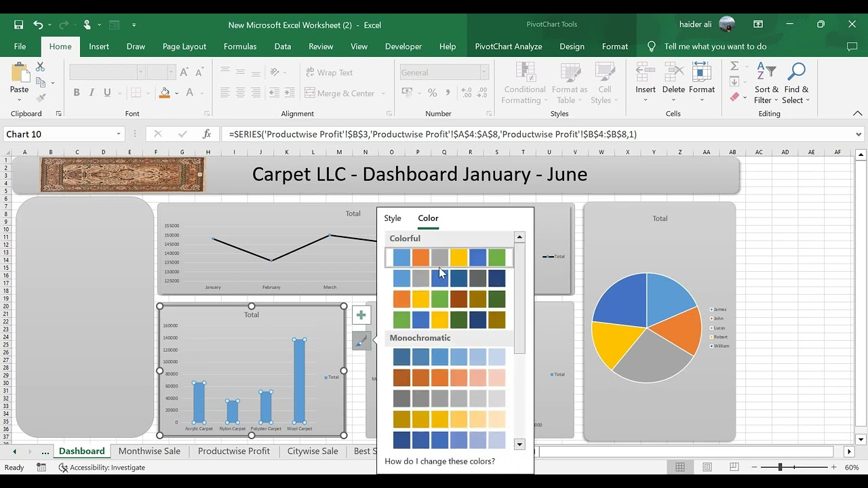Screen dimensions: 868x488
Task: Click Decrease Font Size icon
Action: point(199,73)
